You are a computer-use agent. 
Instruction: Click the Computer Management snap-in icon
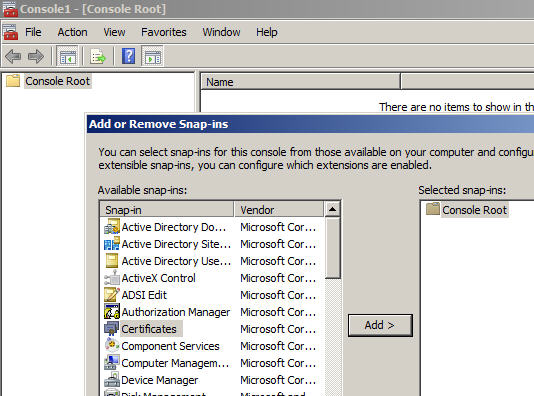point(112,363)
